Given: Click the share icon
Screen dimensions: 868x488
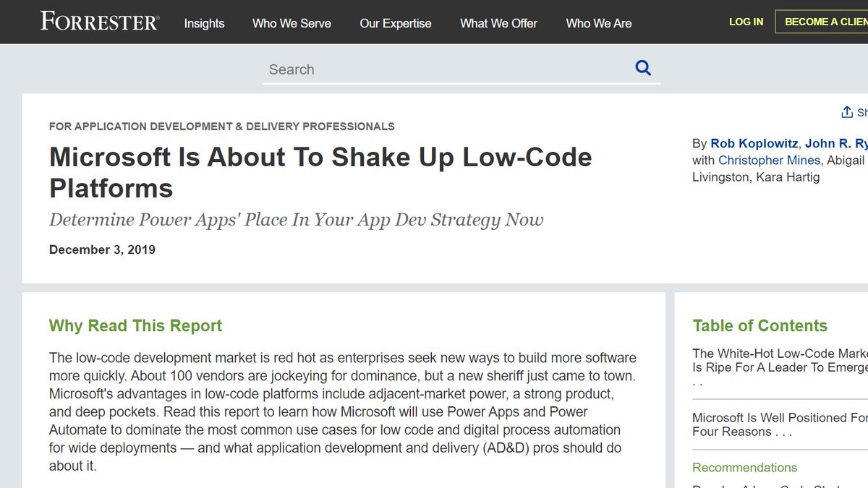Looking at the screenshot, I should pos(847,112).
